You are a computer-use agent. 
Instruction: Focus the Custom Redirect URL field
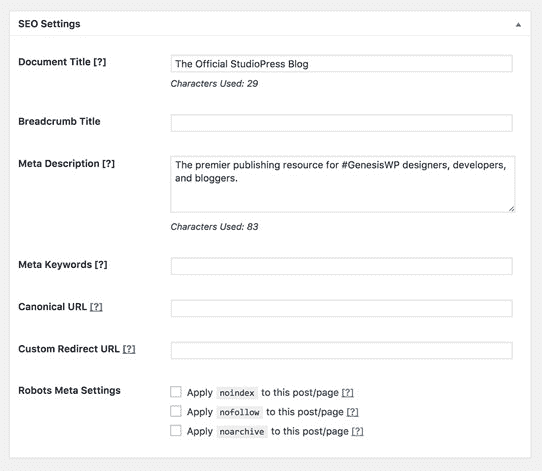[342, 350]
